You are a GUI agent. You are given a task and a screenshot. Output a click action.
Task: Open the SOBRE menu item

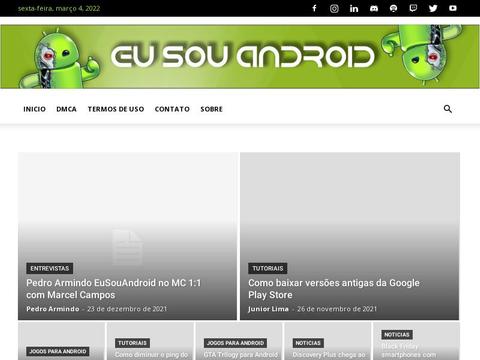tap(211, 109)
